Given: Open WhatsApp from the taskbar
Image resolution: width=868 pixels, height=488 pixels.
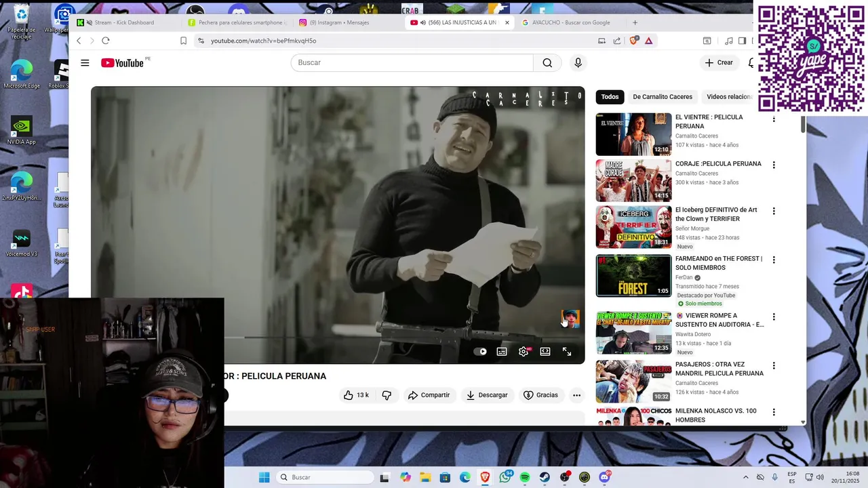Looking at the screenshot, I should click(505, 477).
